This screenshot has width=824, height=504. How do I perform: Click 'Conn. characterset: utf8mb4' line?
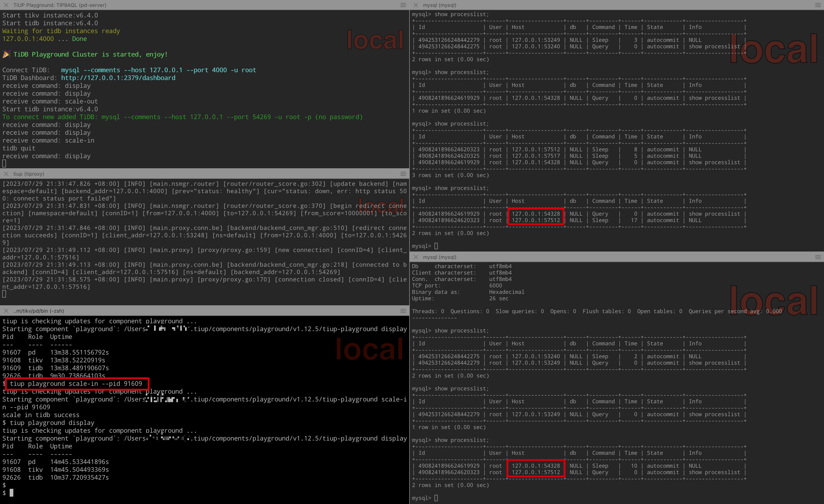click(x=462, y=279)
